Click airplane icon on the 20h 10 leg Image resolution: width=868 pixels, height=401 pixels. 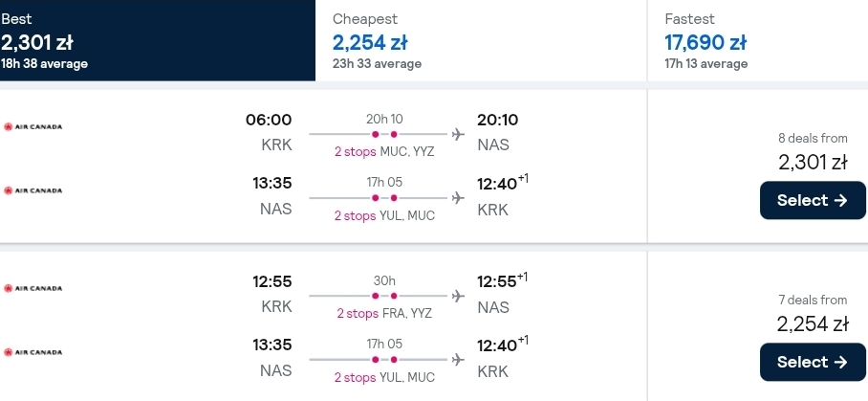(x=458, y=134)
